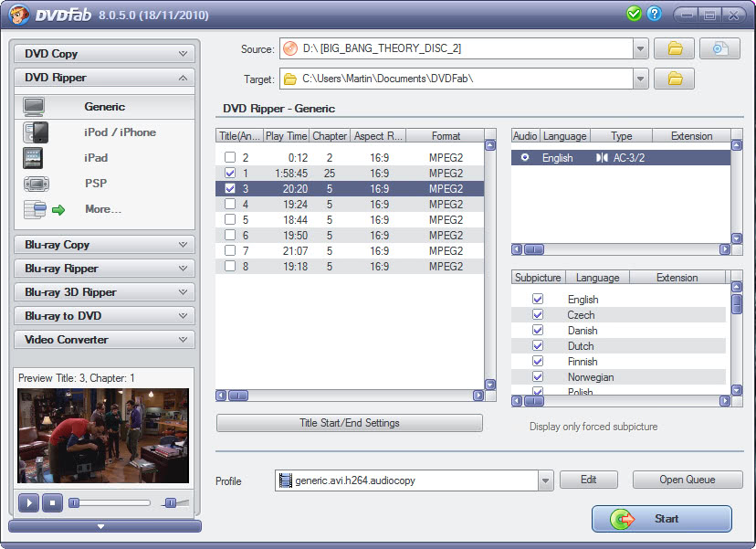Uncheck title 3 checkbox
The width and height of the screenshot is (756, 549).
[x=230, y=188]
